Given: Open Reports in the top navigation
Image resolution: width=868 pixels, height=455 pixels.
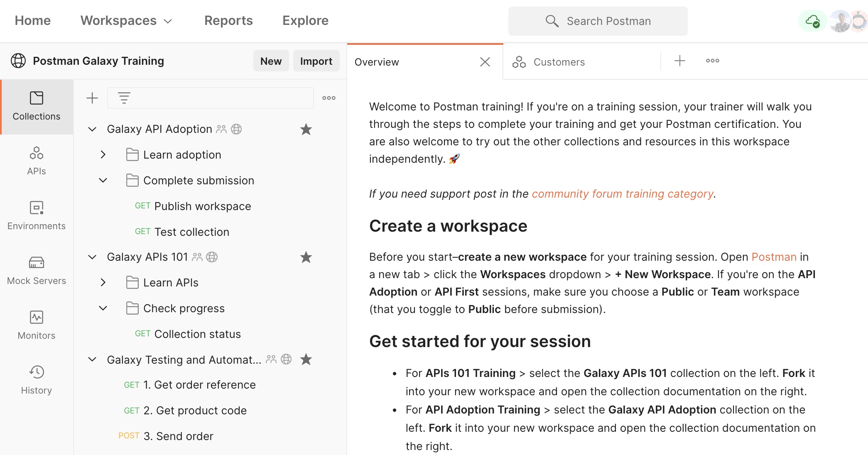Looking at the screenshot, I should point(228,21).
